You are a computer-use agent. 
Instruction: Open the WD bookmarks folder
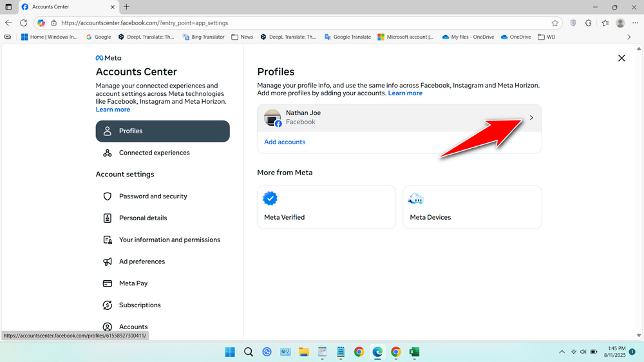[547, 37]
